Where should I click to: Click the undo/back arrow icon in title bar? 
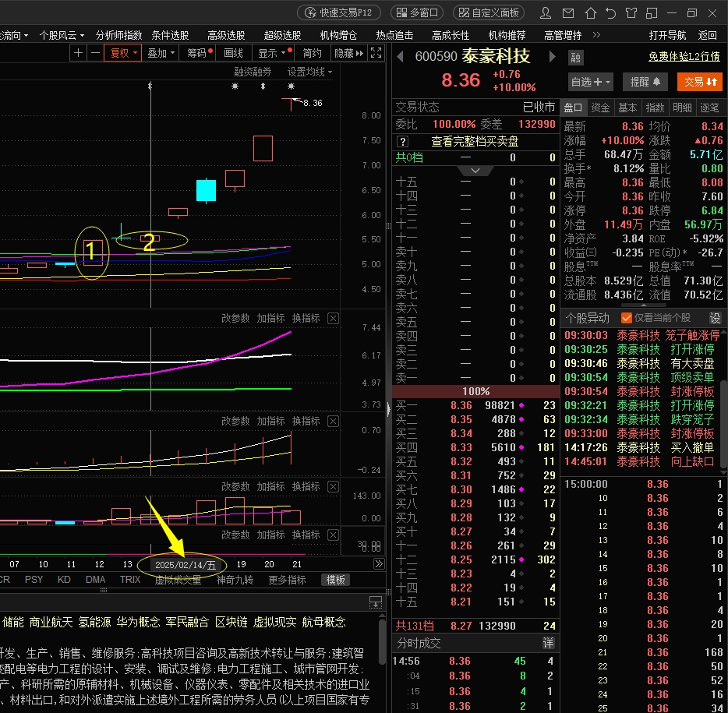point(610,13)
